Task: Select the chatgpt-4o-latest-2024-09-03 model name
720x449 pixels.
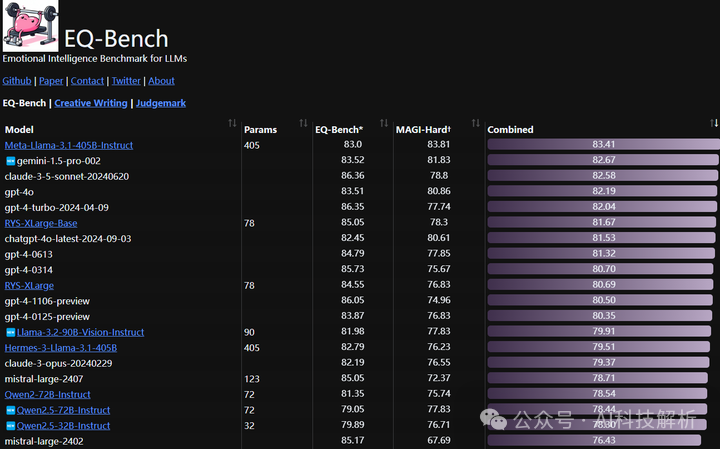Action: click(x=68, y=239)
